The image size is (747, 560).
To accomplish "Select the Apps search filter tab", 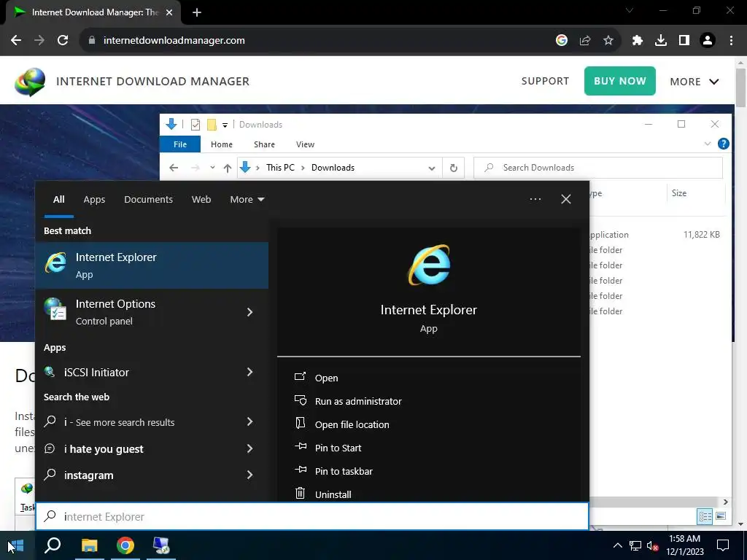I will [x=94, y=200].
